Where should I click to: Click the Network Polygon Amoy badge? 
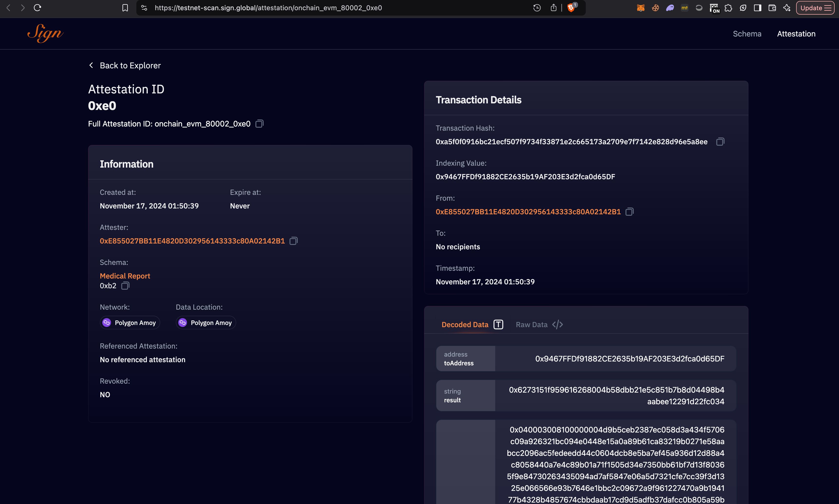[x=130, y=323]
